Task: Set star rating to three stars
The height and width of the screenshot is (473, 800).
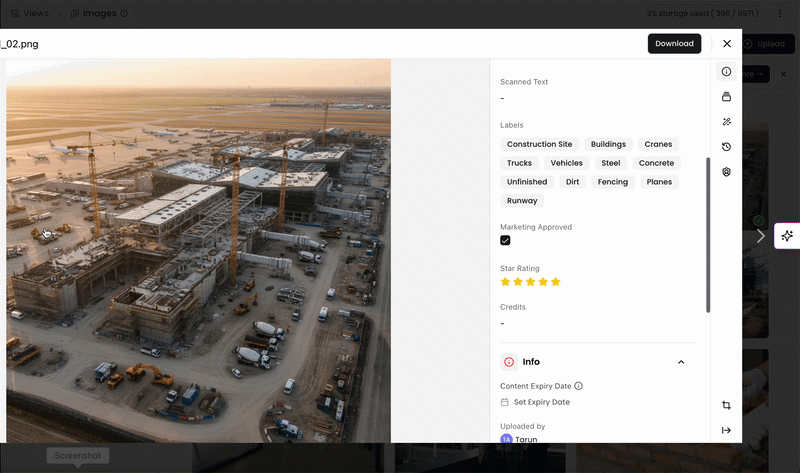Action: pyautogui.click(x=531, y=282)
